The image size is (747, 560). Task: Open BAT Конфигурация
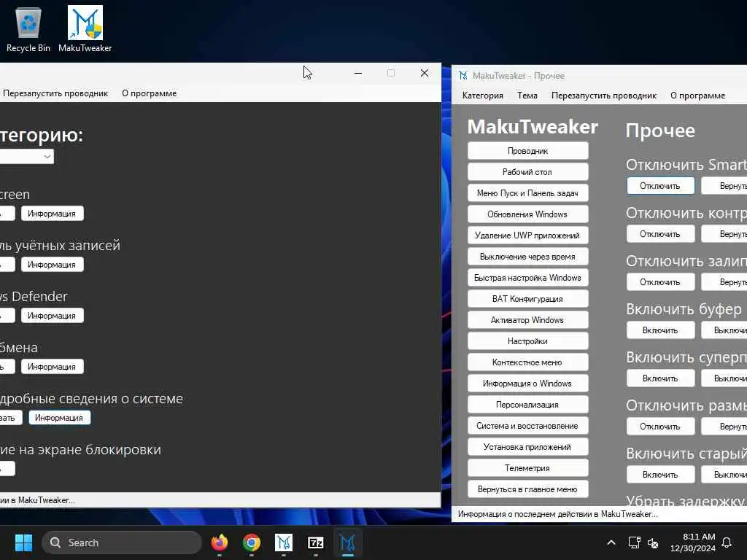[x=528, y=299]
